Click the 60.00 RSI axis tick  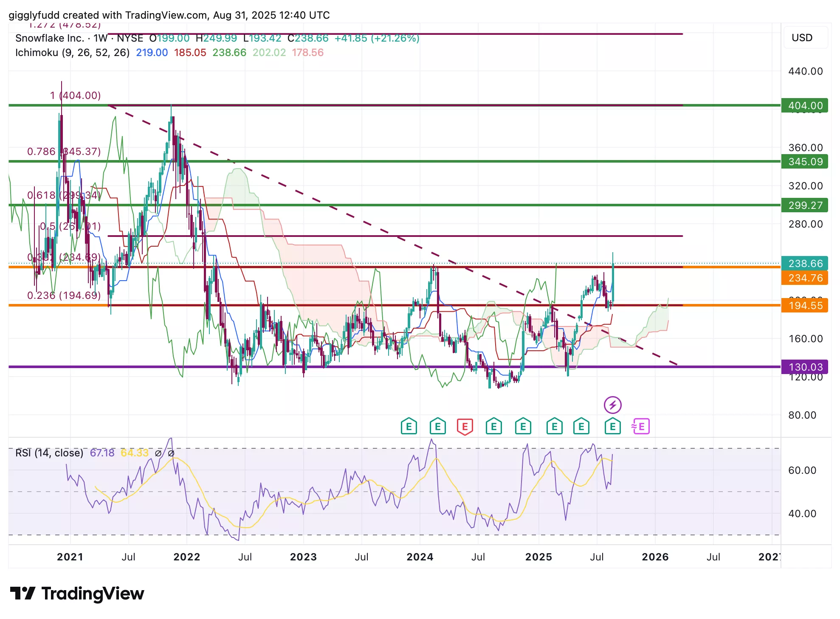point(802,470)
